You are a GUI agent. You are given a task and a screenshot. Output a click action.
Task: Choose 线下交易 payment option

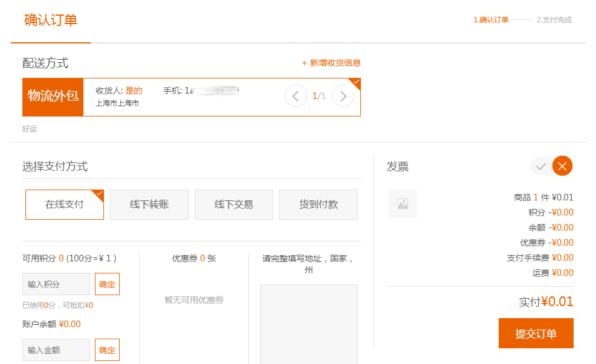(234, 205)
